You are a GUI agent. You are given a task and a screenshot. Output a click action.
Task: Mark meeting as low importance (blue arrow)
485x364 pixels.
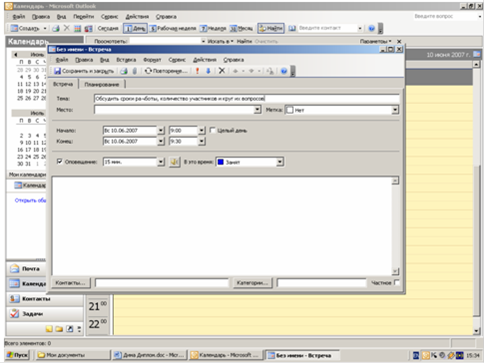pyautogui.click(x=208, y=71)
